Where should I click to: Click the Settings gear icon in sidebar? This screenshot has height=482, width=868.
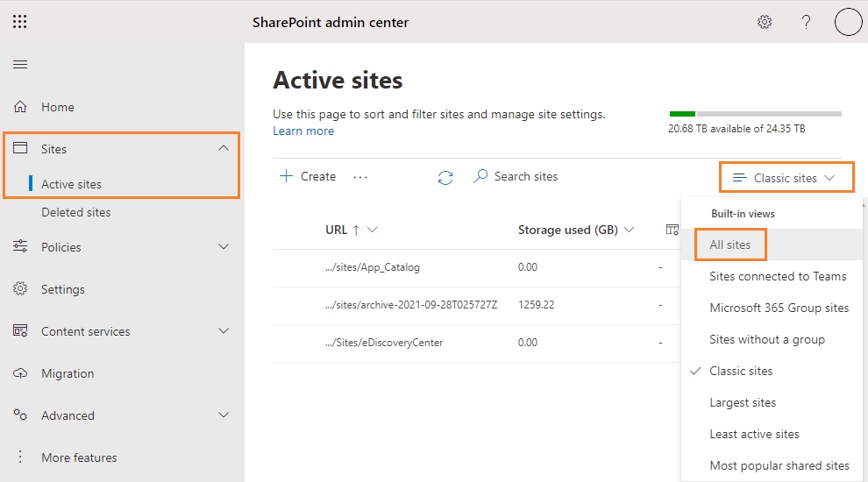[x=20, y=288]
